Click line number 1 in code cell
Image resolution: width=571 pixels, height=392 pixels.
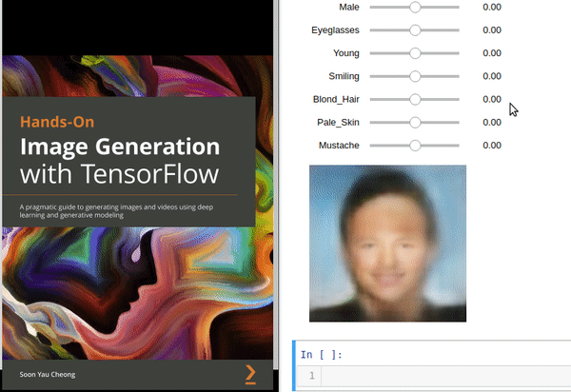coord(312,376)
